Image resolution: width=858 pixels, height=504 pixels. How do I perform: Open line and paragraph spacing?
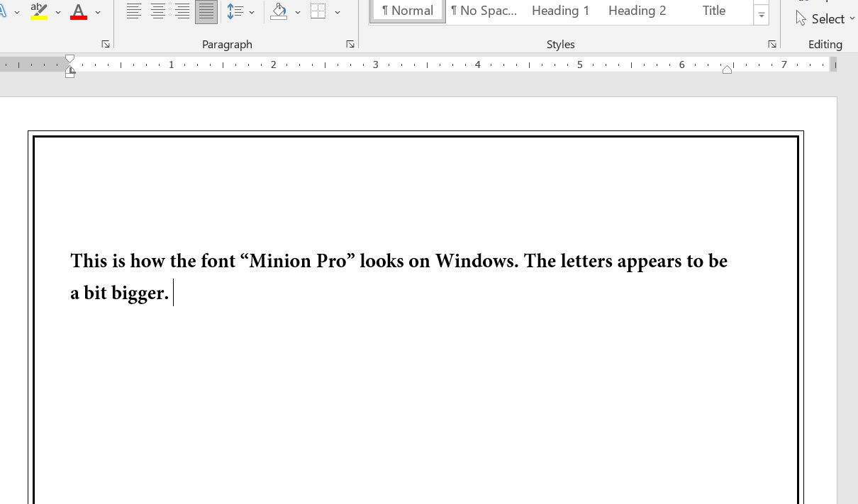click(x=235, y=11)
